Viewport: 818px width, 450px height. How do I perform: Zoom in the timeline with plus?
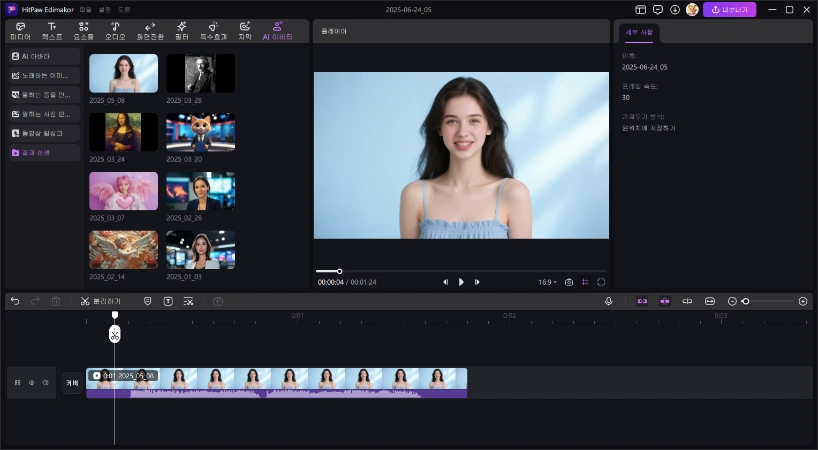coord(803,301)
